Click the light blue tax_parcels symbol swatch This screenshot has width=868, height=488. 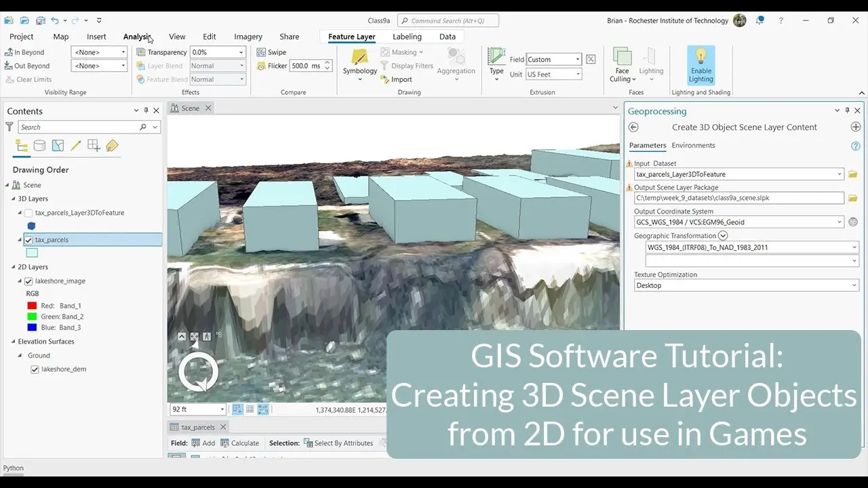coord(32,253)
